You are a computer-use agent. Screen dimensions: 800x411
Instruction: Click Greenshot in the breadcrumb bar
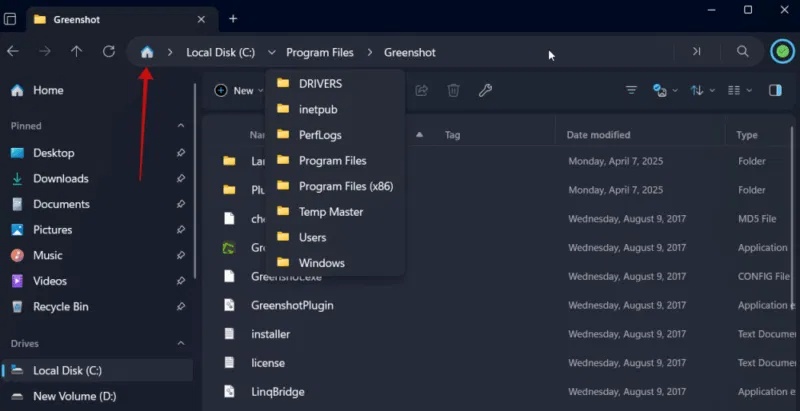[x=410, y=52]
